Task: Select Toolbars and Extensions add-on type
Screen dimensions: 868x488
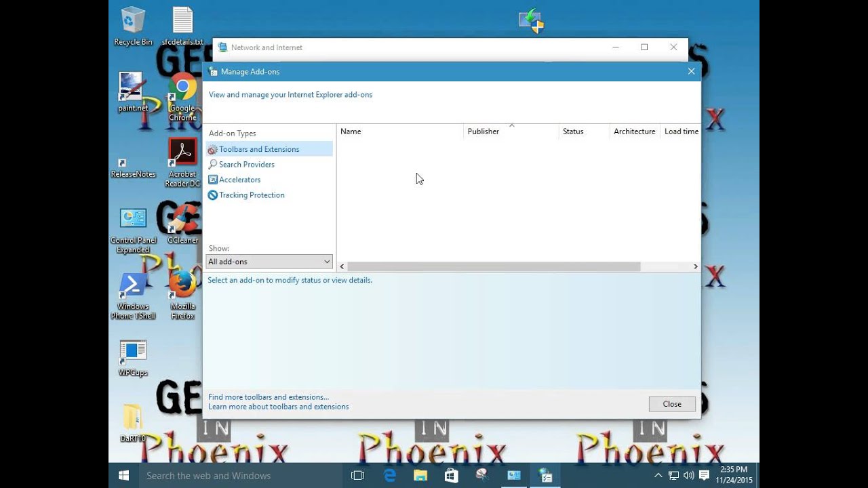Action: tap(269, 149)
